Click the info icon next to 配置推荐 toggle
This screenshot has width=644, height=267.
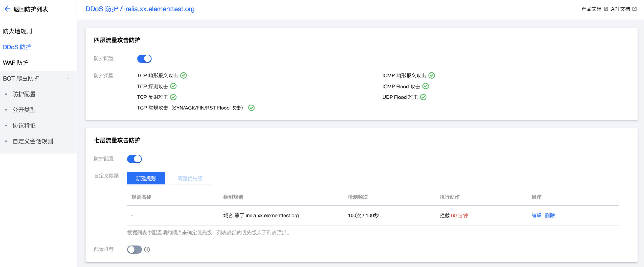tap(147, 249)
